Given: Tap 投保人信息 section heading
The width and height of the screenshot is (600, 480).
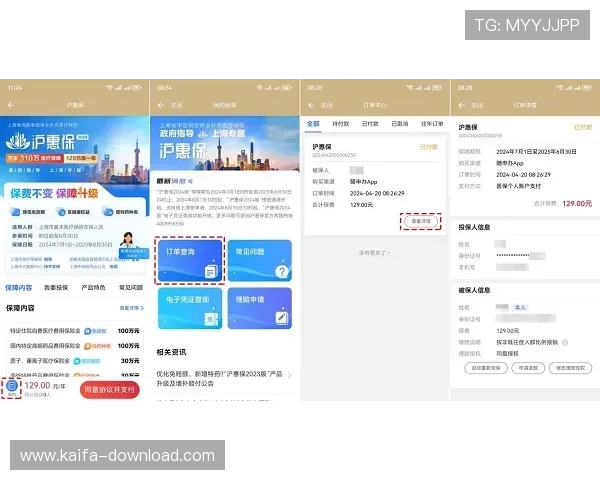Looking at the screenshot, I should tap(474, 227).
